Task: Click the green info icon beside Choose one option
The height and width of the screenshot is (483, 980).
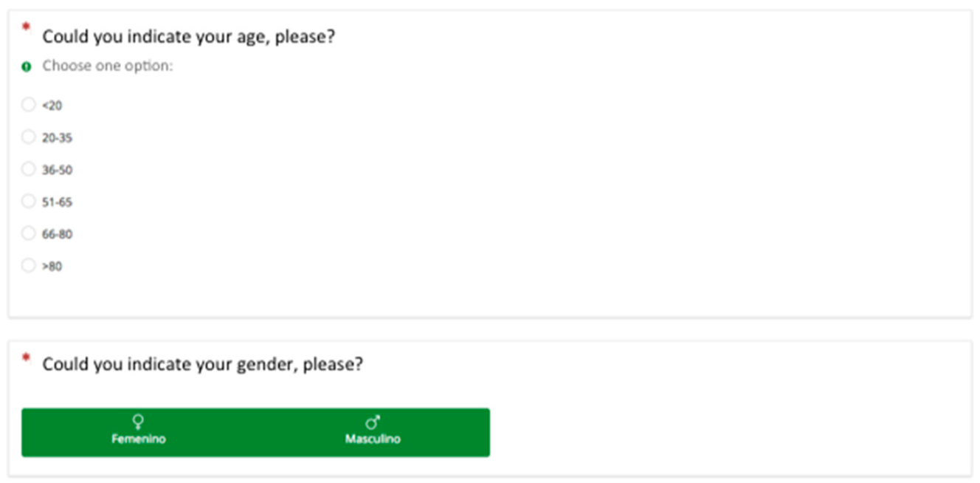Action: tap(27, 66)
